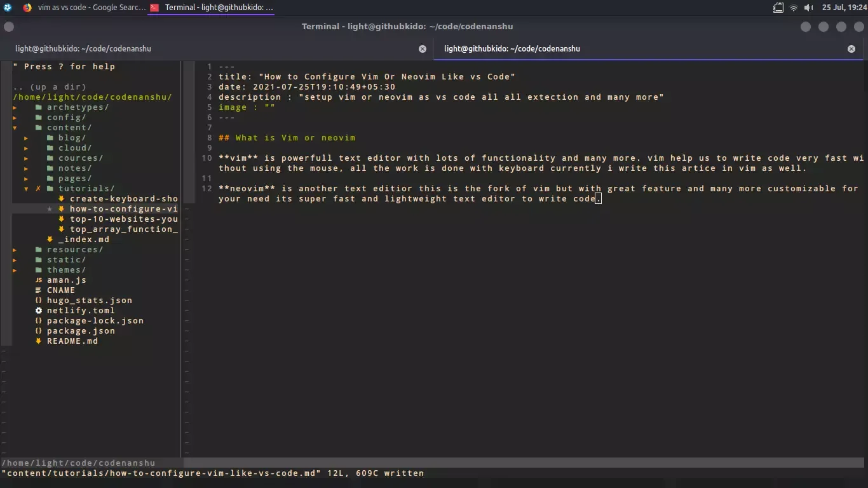Click the gear icon next to netlify.toml

click(x=39, y=311)
